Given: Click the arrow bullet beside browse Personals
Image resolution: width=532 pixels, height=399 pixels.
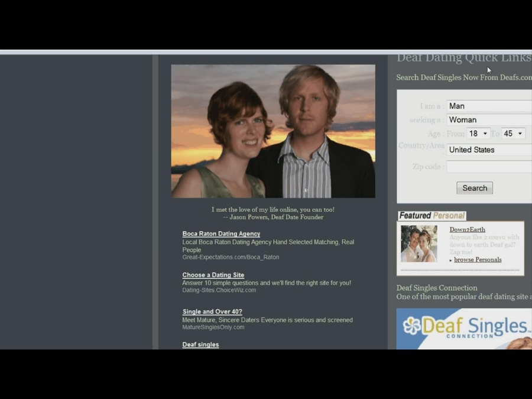Looking at the screenshot, I should pos(450,259).
